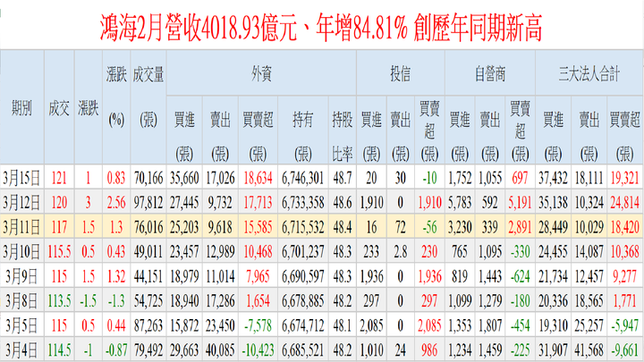Image resolution: width=644 pixels, height=362 pixels.
Task: Click volume value 49,011
Action: pyautogui.click(x=148, y=251)
